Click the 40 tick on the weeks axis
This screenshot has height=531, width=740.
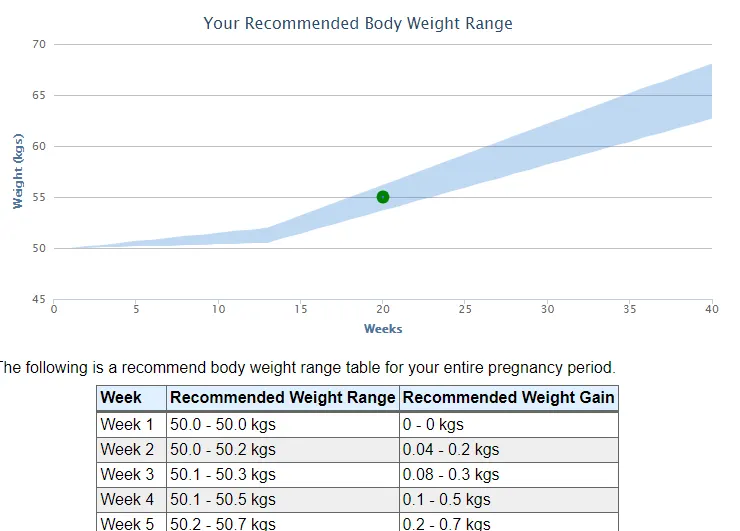click(x=712, y=310)
